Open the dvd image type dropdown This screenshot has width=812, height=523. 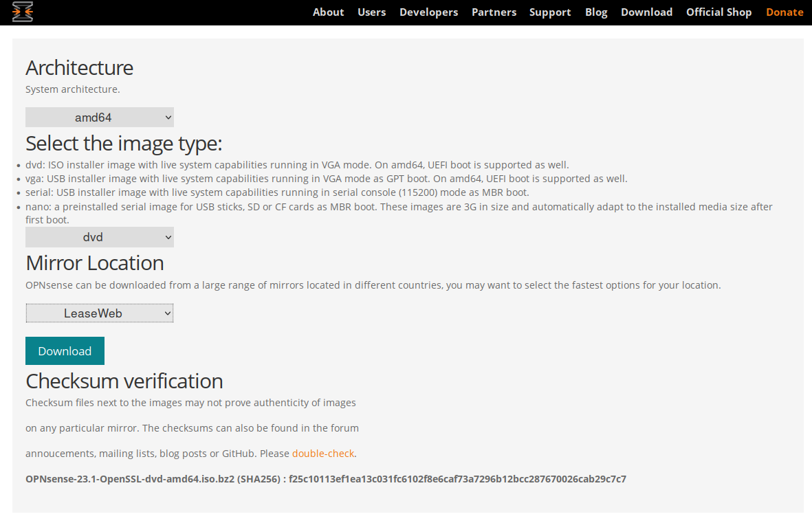(100, 237)
